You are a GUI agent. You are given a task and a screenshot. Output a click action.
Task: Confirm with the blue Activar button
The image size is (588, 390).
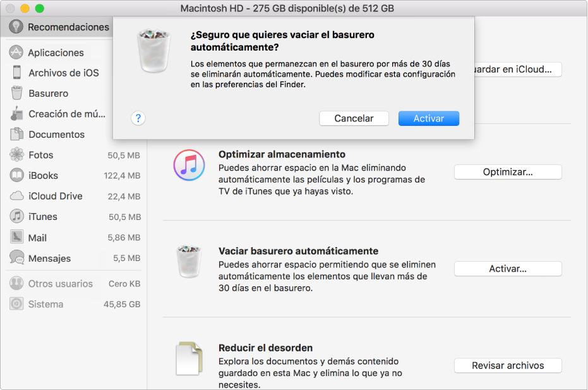429,119
